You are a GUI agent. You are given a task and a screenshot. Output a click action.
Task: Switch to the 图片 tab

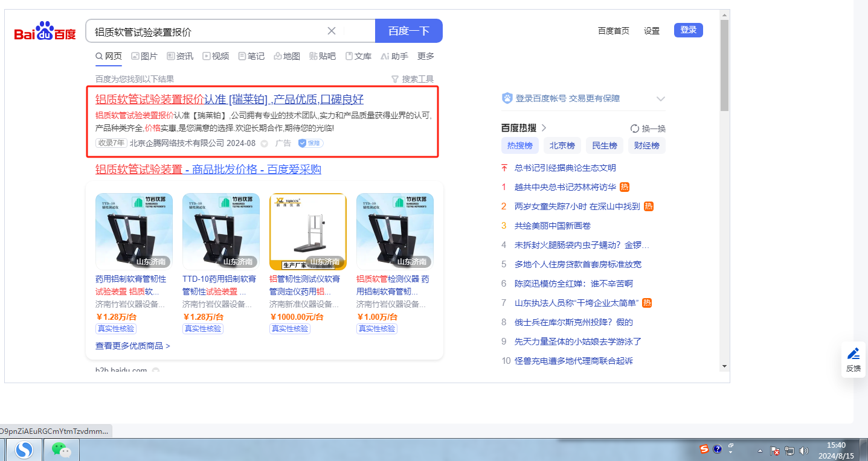click(144, 56)
